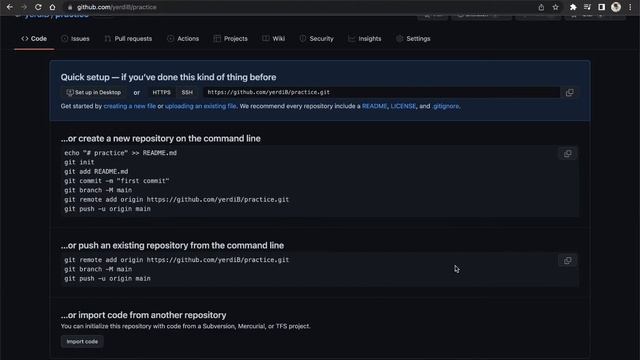Viewport: 640px width, 360px height.
Task: Open the Insights tab
Action: 364,39
